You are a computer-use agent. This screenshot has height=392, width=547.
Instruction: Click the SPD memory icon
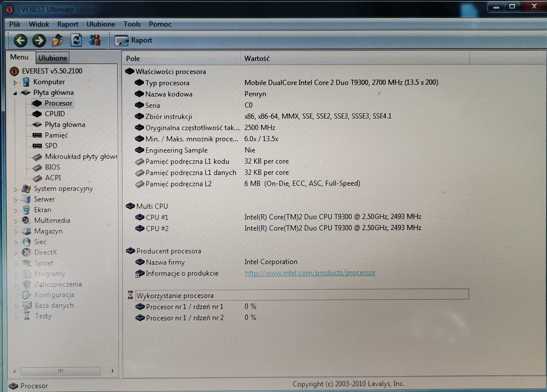(x=37, y=146)
